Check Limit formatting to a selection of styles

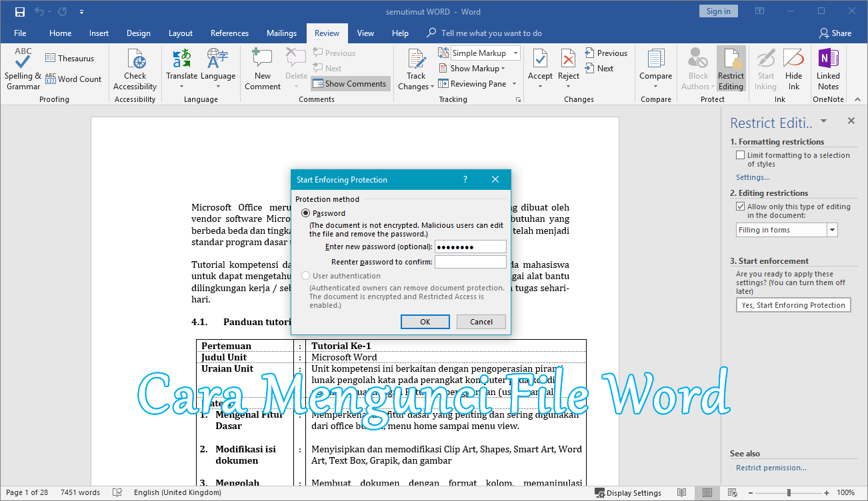[x=740, y=155]
